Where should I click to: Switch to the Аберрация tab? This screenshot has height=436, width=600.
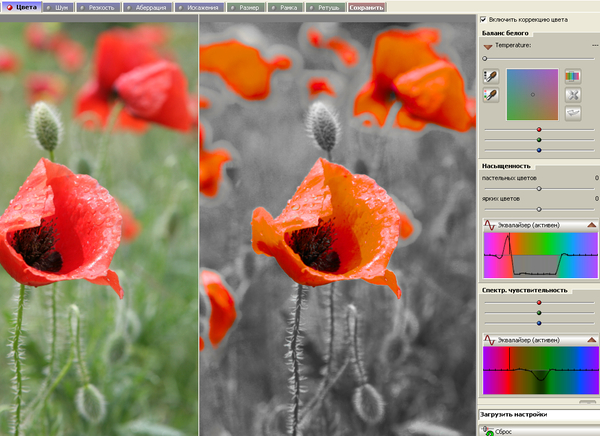pos(147,7)
